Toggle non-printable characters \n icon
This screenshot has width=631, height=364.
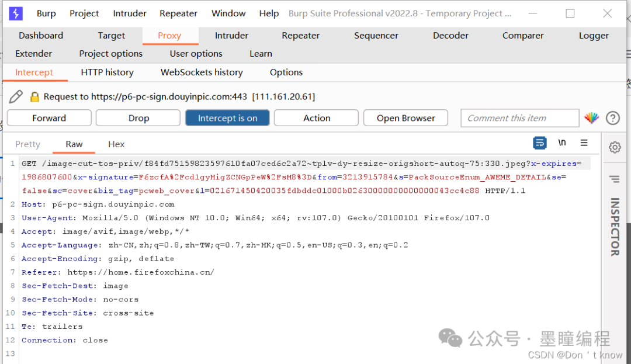562,143
